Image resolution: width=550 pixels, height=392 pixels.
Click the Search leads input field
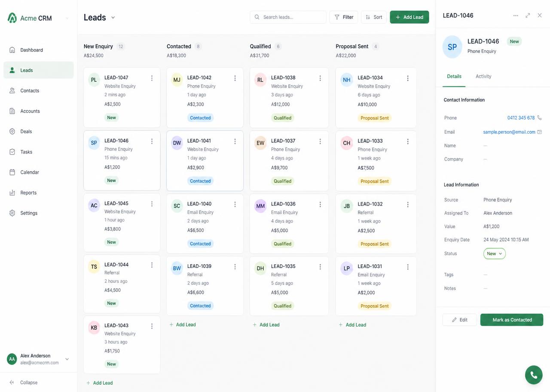tap(288, 17)
